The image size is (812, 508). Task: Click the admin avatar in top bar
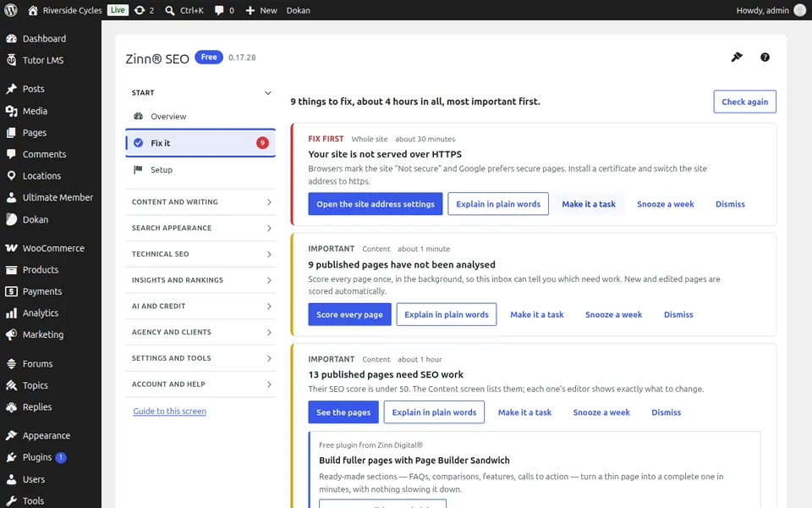(x=800, y=10)
